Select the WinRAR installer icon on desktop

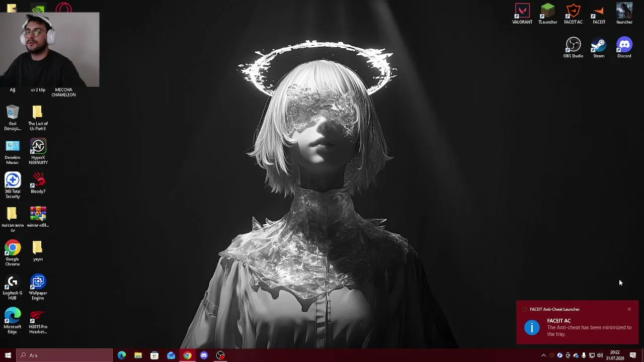(x=38, y=217)
